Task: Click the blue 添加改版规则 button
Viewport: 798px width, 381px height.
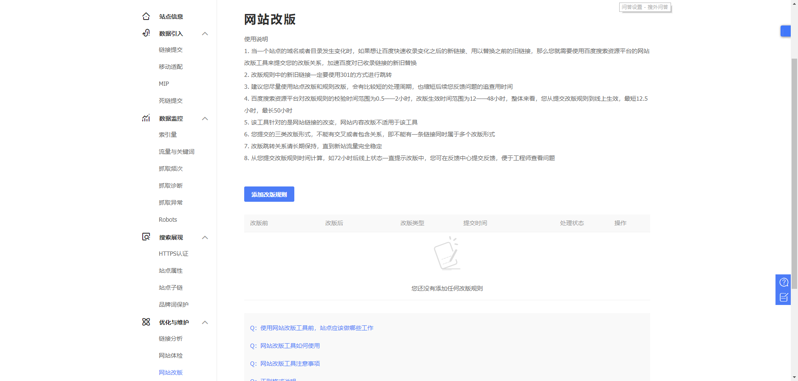Action: 269,194
